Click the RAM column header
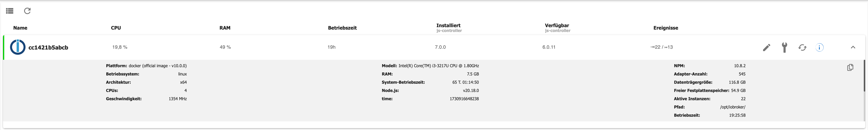Viewport: 868px width, 130px height. [x=225, y=28]
